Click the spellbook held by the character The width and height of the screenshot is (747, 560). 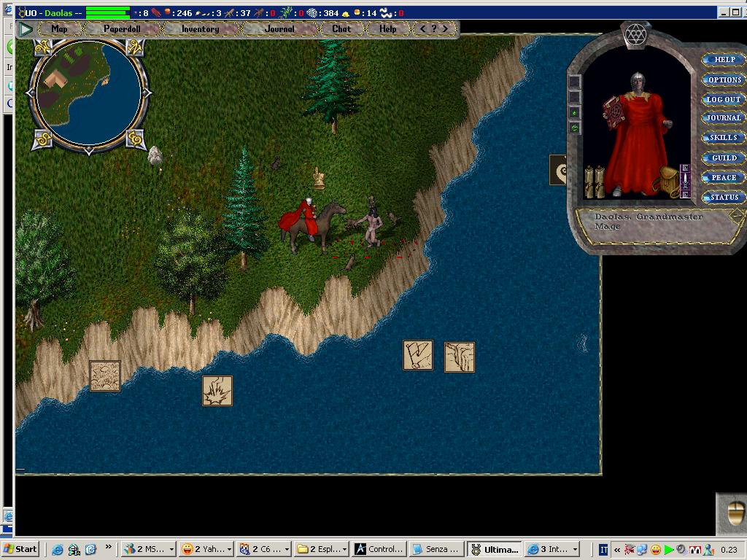click(614, 112)
